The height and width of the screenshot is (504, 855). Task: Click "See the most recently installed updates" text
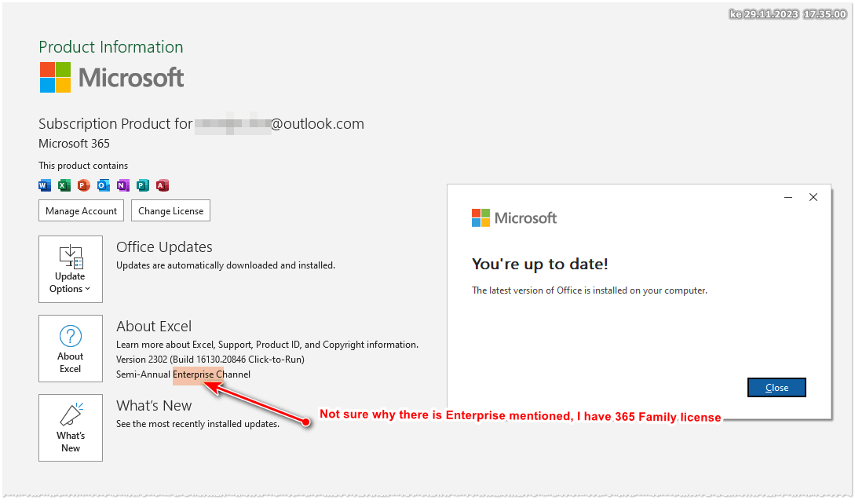198,425
